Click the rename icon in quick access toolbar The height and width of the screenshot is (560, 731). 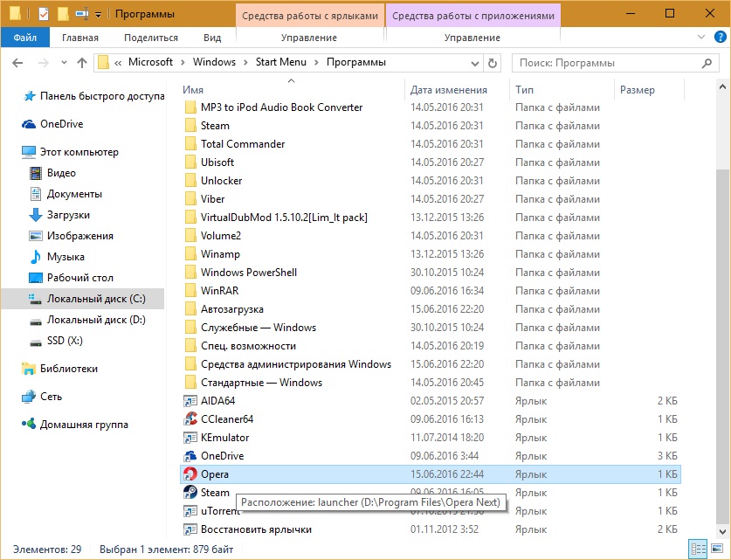pos(82,14)
